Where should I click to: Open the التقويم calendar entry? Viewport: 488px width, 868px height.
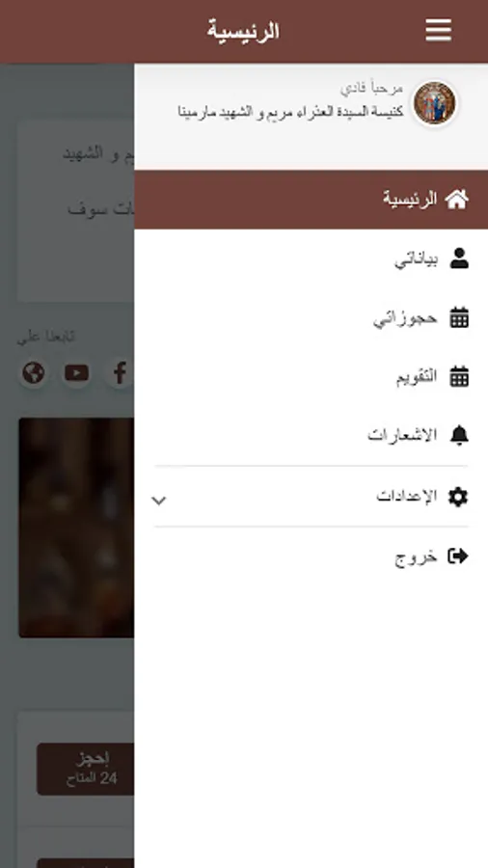(311, 377)
